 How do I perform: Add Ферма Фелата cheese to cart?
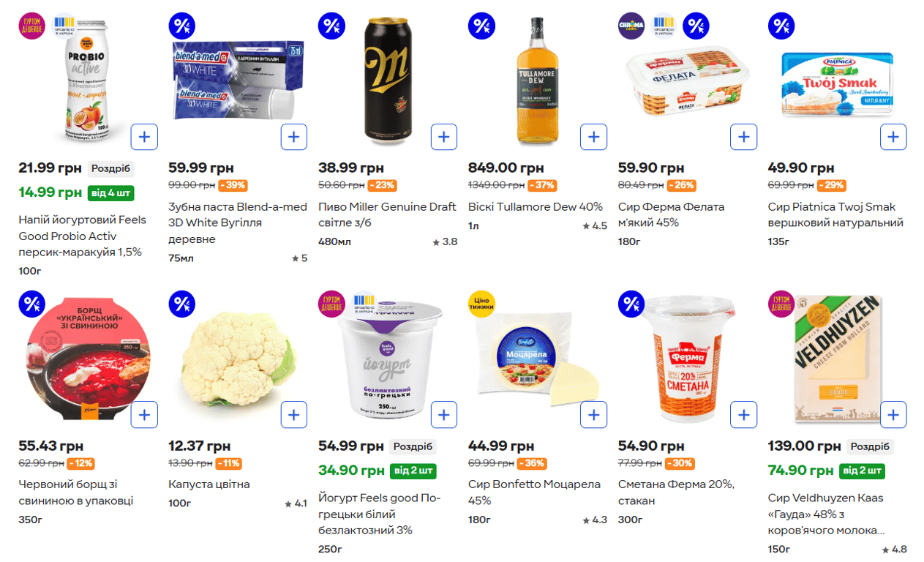(x=743, y=137)
